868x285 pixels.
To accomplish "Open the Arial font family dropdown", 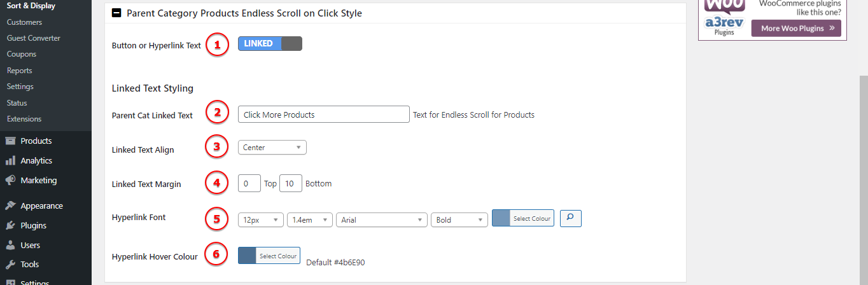I will pyautogui.click(x=382, y=219).
